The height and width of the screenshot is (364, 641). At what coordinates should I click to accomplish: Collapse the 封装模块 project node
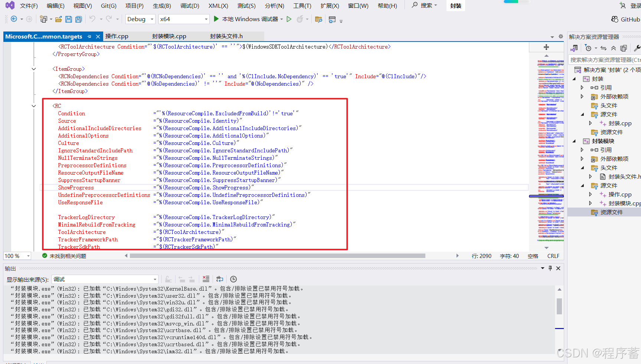(x=574, y=141)
